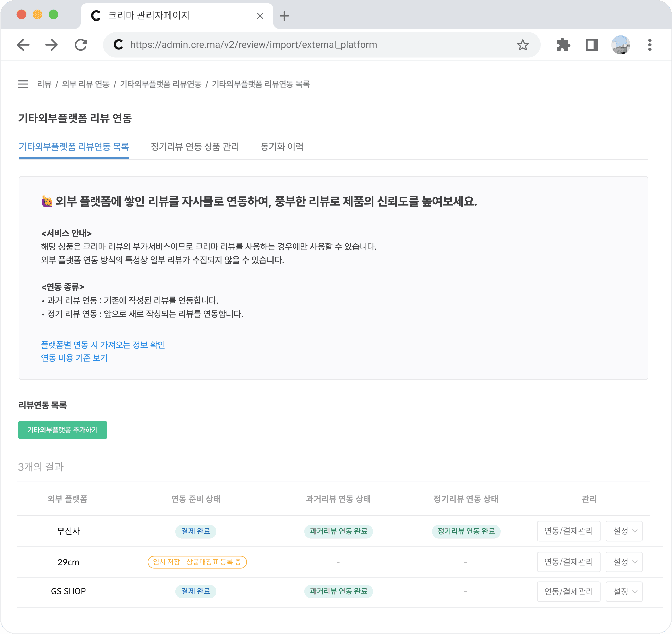Toggle the browser side panel icon
Image resolution: width=672 pixels, height=634 pixels.
click(x=592, y=45)
